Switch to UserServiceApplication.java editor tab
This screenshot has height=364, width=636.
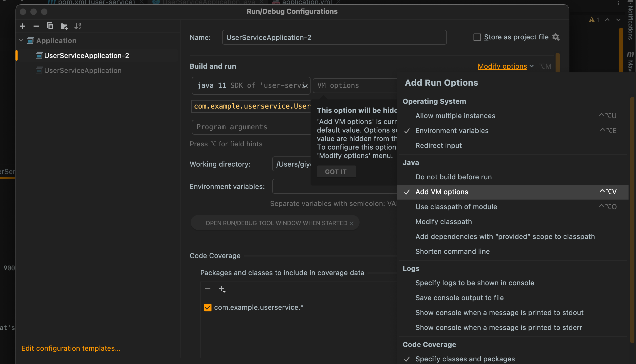209,2
